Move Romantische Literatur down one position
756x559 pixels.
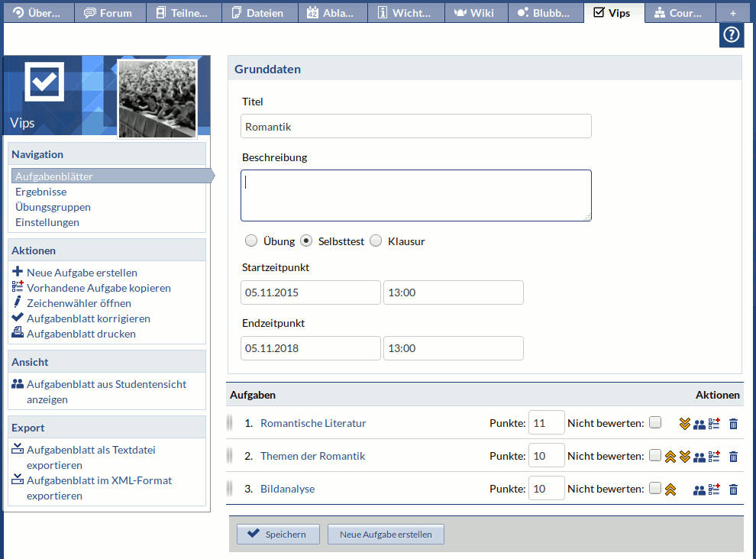(685, 424)
